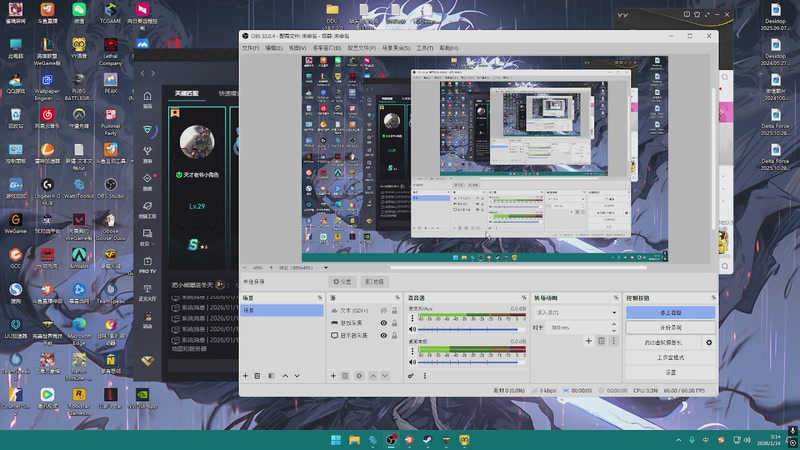This screenshot has height=450, width=800.
Task: Click the 停止直播 stop streaming button
Action: coord(671,312)
